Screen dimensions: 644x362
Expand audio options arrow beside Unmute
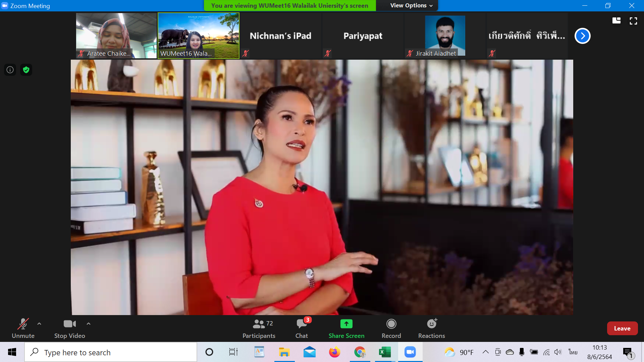pos(39,324)
